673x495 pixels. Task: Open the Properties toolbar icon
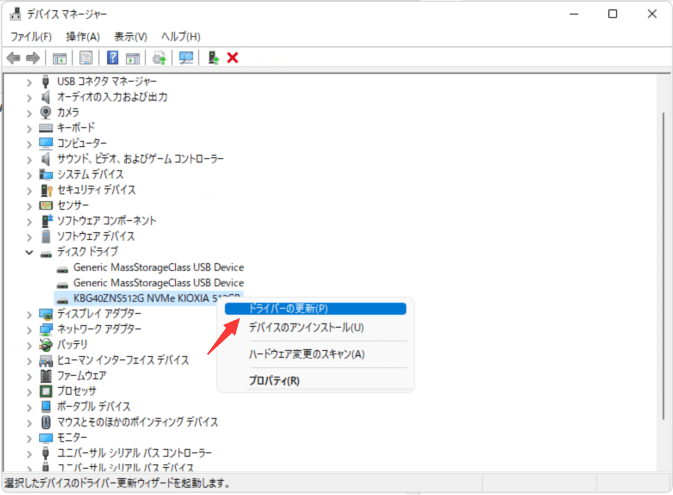pyautogui.click(x=86, y=58)
